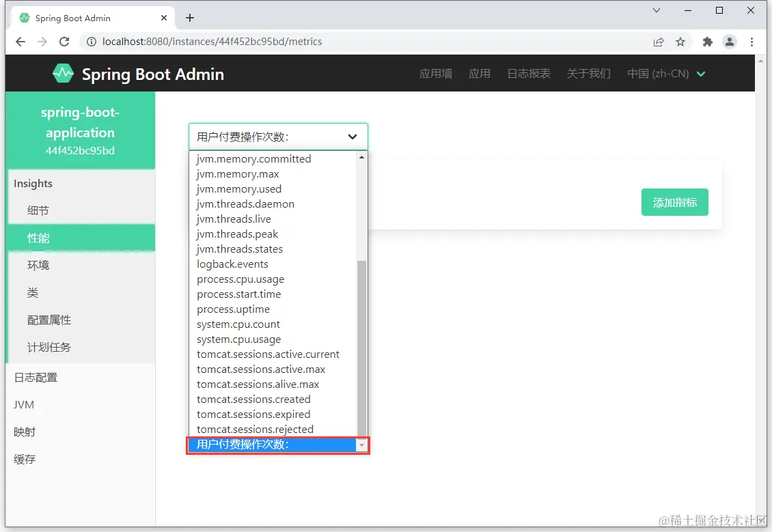This screenshot has height=532, width=772.
Task: Select logback.events option
Action: (x=273, y=264)
